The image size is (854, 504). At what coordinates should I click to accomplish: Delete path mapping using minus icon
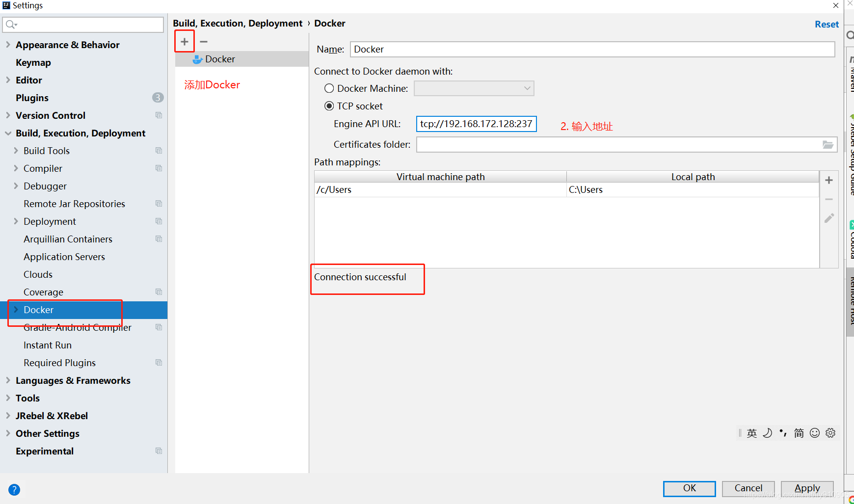click(x=829, y=199)
